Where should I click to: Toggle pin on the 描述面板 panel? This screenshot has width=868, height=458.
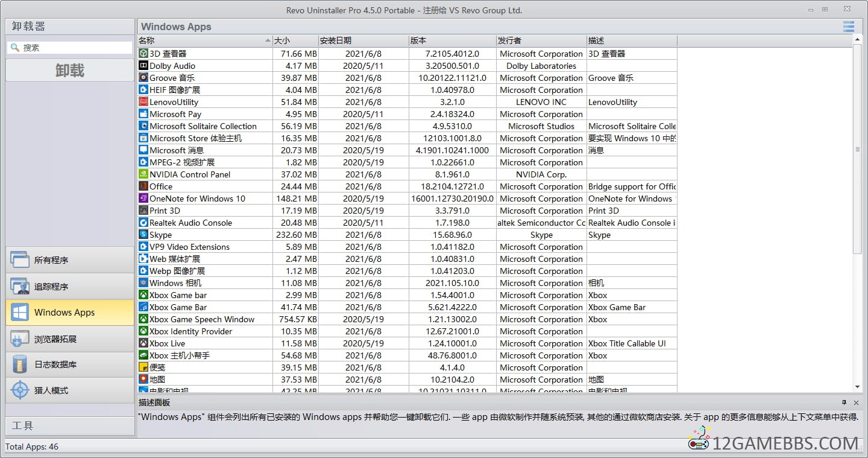coord(844,402)
